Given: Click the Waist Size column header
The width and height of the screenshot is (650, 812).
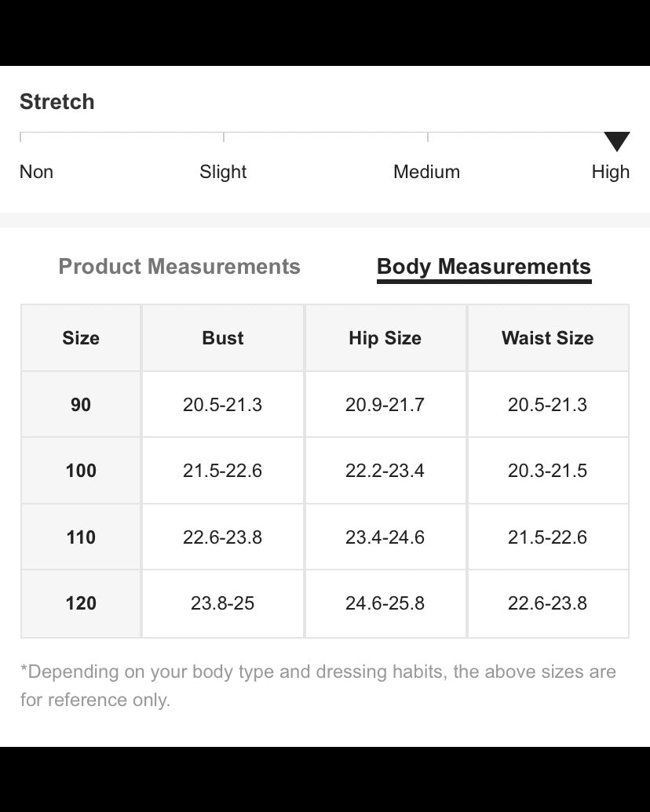Looking at the screenshot, I should [547, 338].
